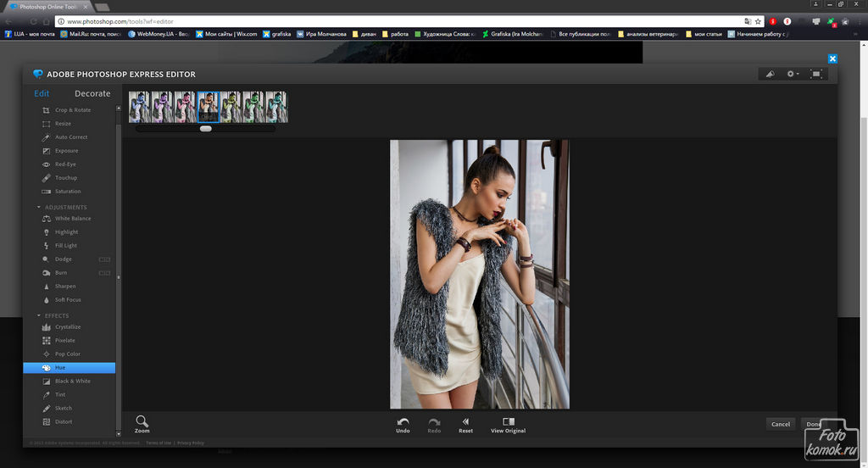
Task: Select the original selected hue thumbnail
Action: (x=209, y=107)
